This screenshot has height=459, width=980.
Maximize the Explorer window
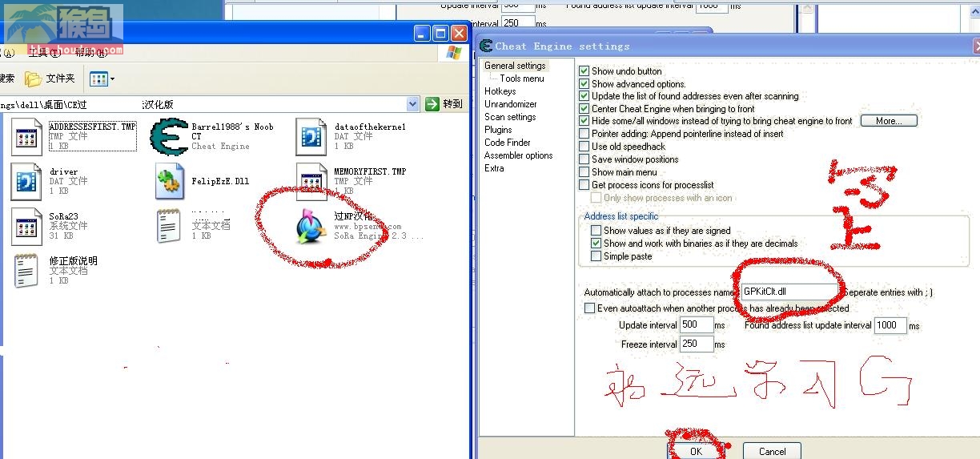point(441,33)
